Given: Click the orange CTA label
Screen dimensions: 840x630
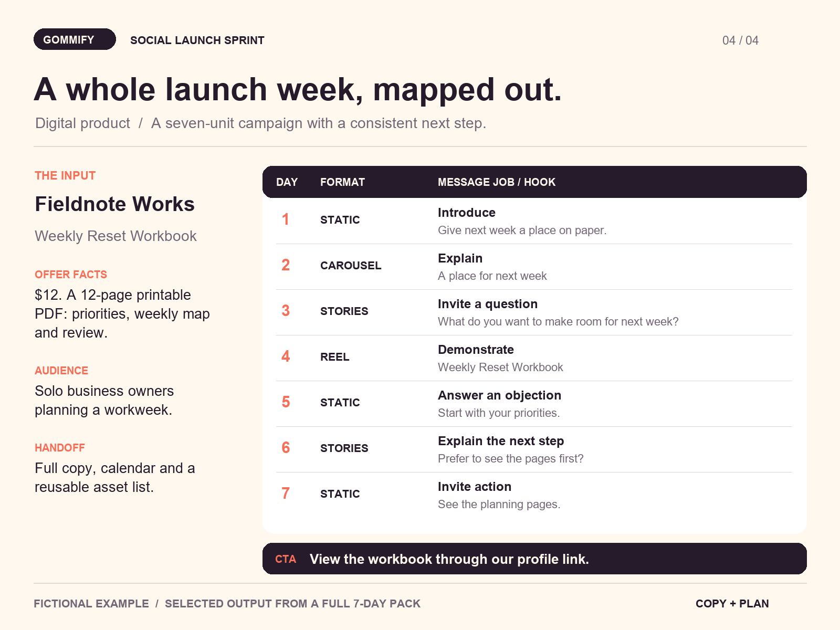Looking at the screenshot, I should pos(286,559).
